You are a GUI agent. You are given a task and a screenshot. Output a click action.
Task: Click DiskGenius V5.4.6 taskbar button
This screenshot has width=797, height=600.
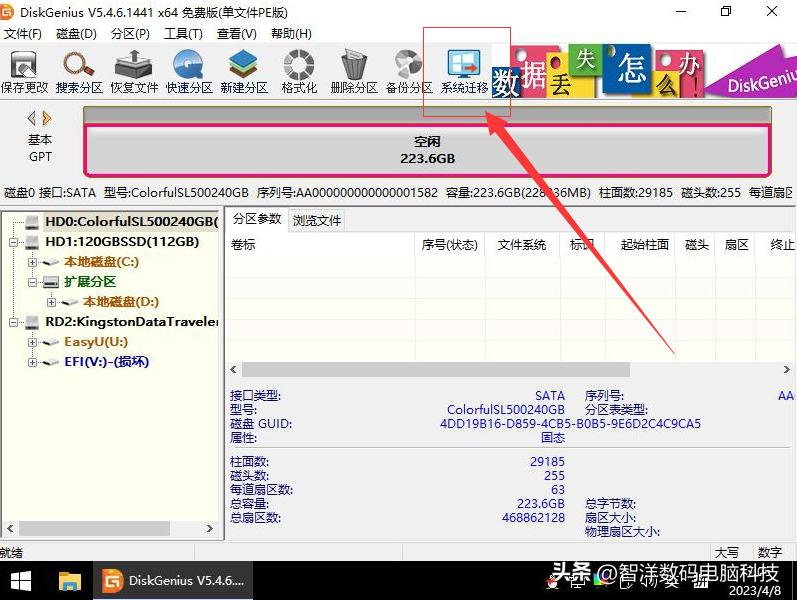[x=173, y=581]
